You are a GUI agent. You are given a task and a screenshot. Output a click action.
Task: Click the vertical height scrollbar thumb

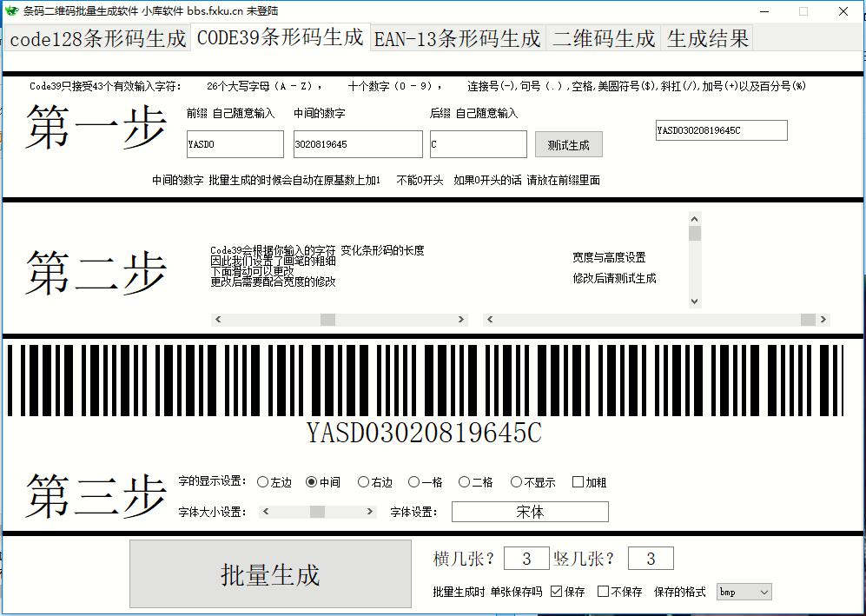[x=695, y=234]
